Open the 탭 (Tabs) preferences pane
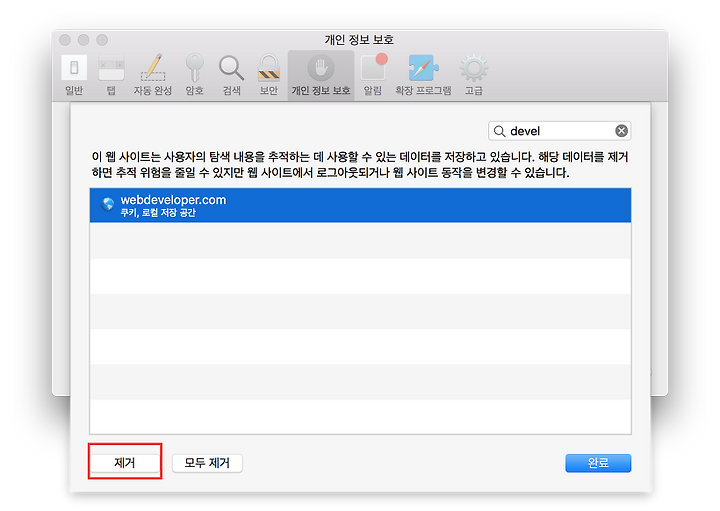This screenshot has width=720, height=511. click(111, 75)
